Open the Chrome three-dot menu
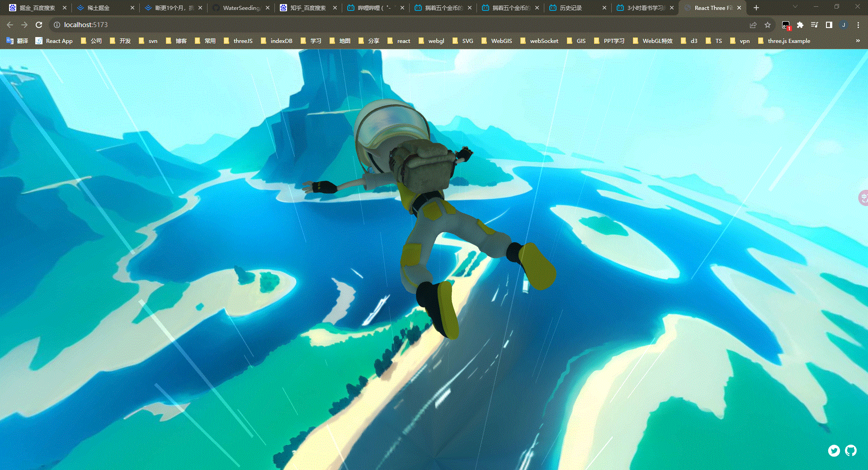This screenshot has width=868, height=470. pyautogui.click(x=858, y=25)
